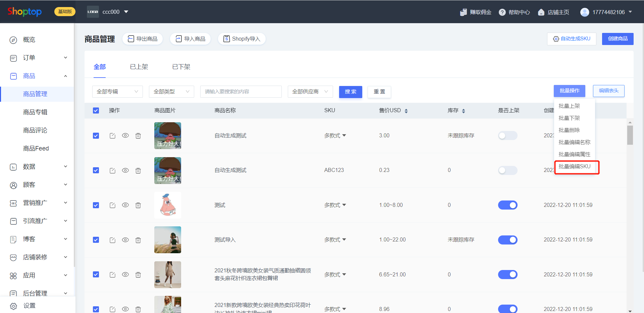Uncheck the select-all checkbox in table header
The height and width of the screenshot is (313, 644).
click(96, 110)
